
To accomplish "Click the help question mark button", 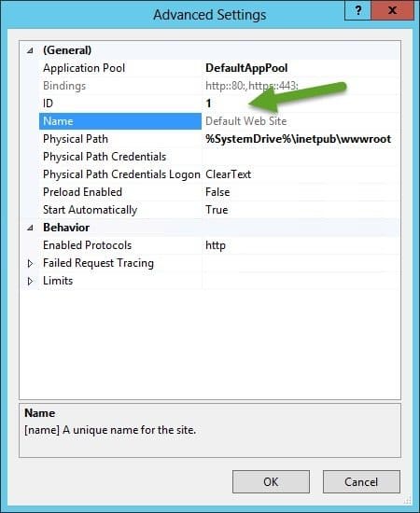I will [357, 10].
